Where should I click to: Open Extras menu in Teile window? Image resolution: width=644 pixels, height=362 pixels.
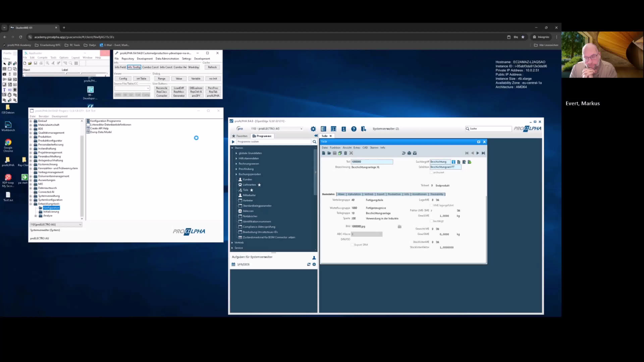click(x=357, y=148)
